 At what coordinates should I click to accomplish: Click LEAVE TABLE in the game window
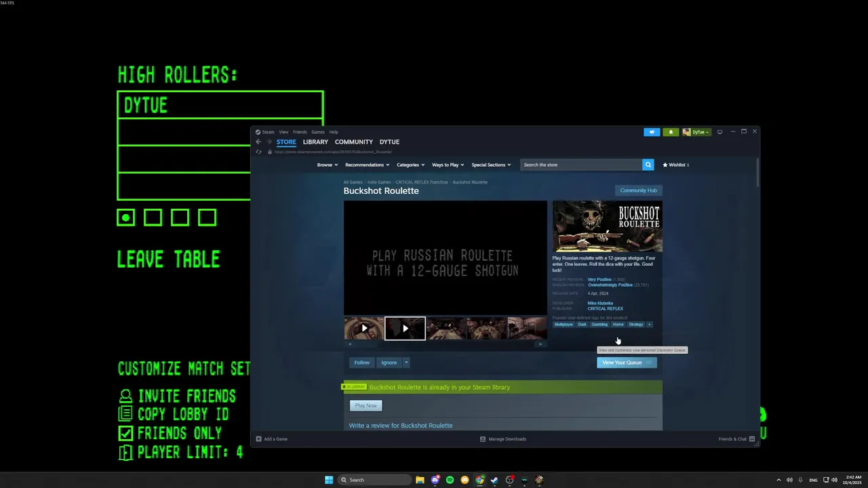(169, 259)
